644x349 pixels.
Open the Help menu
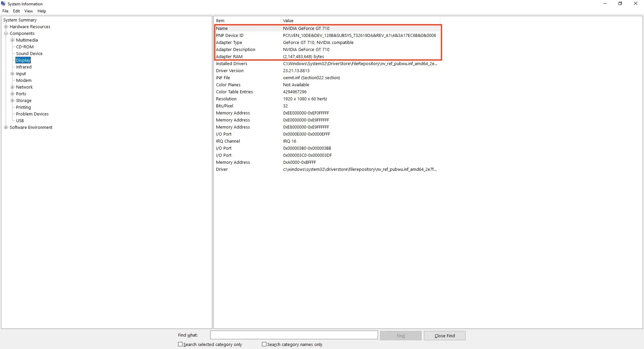42,11
